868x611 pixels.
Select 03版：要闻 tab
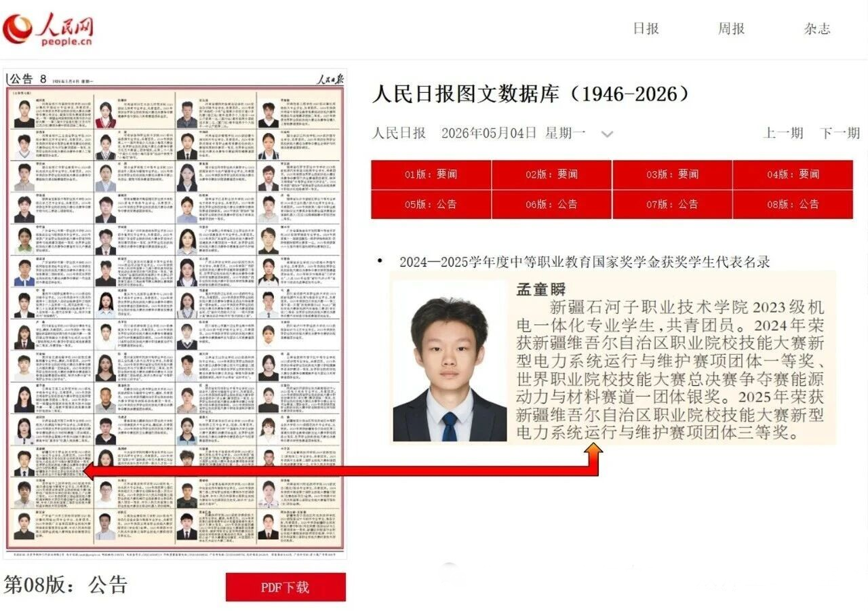point(673,174)
